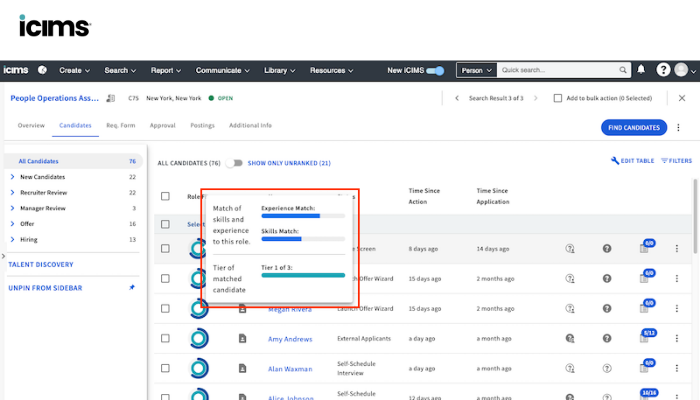
Task: Click the question-person icon in Amy Andrews row
Action: click(570, 338)
